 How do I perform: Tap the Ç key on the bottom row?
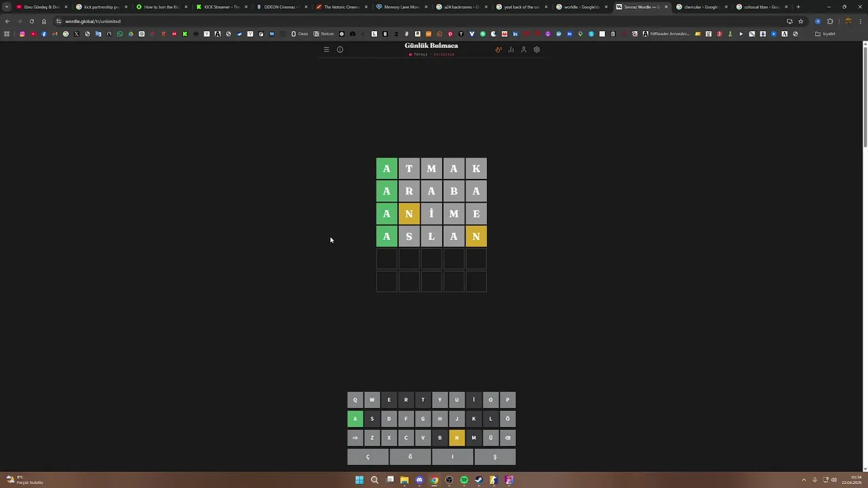click(x=368, y=457)
